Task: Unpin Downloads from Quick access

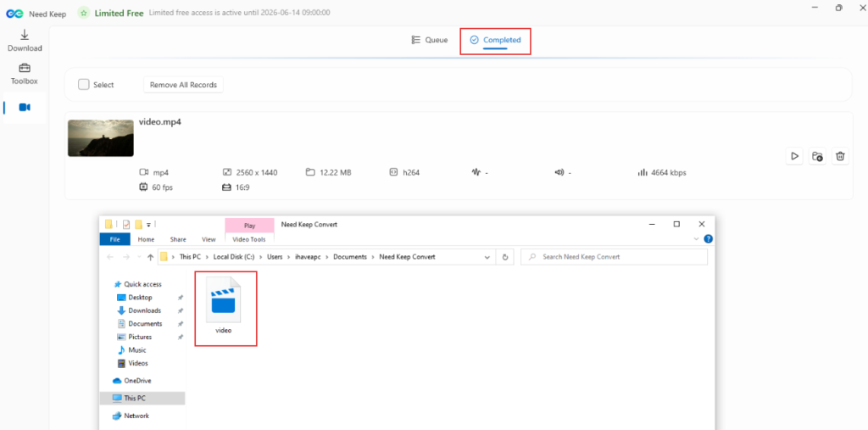Action: tap(180, 311)
